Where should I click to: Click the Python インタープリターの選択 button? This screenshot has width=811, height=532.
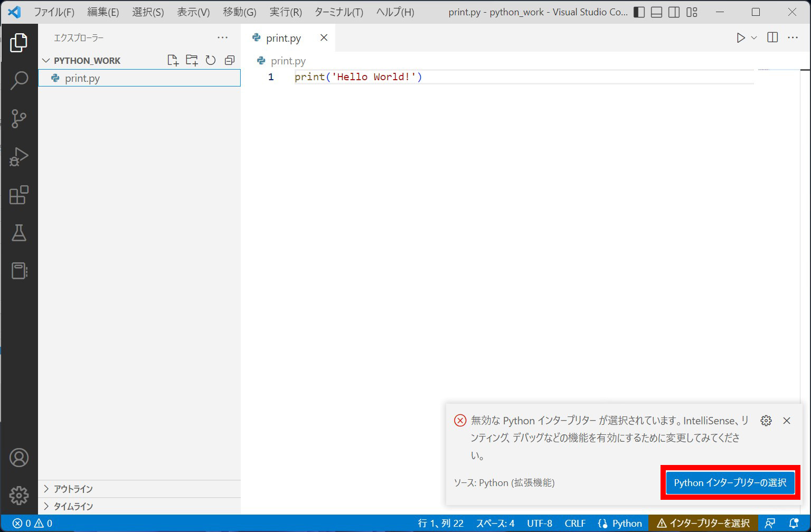[730, 482]
